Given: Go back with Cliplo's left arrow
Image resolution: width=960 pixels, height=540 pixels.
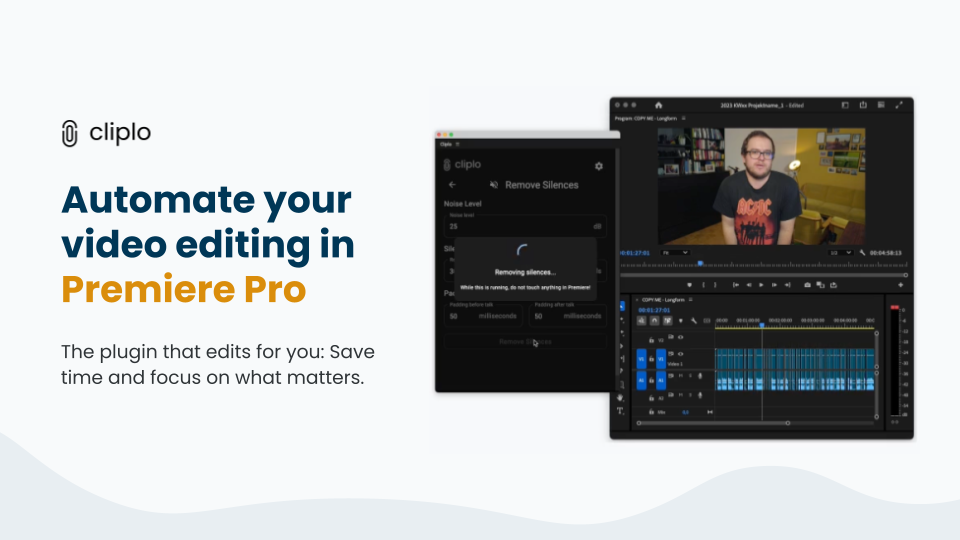Looking at the screenshot, I should [x=452, y=185].
